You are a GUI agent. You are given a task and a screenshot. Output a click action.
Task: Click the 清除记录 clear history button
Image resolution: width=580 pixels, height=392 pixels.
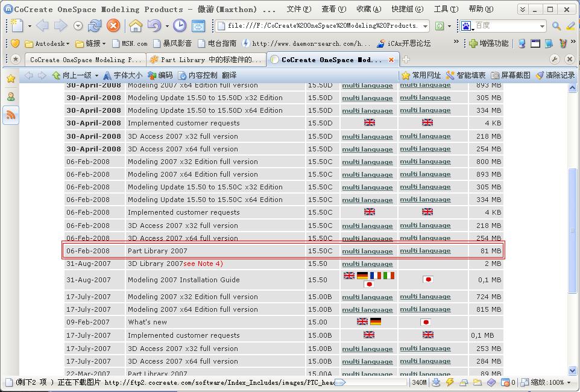(x=555, y=75)
